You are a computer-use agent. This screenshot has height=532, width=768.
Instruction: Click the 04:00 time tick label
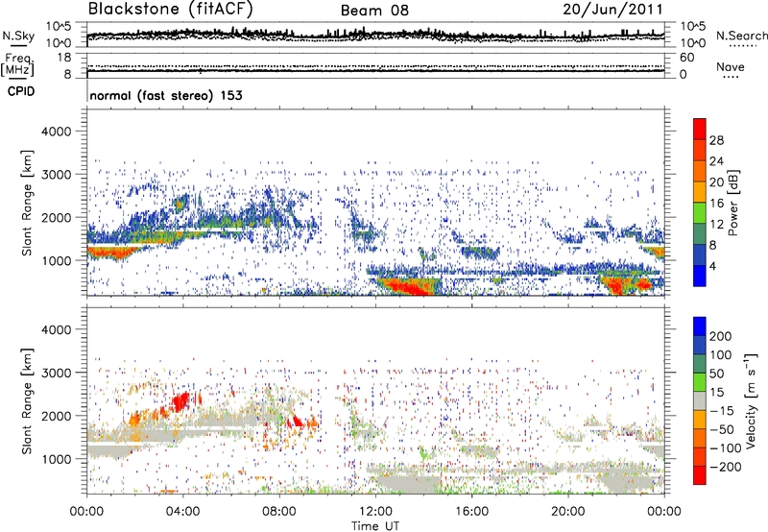[x=183, y=512]
